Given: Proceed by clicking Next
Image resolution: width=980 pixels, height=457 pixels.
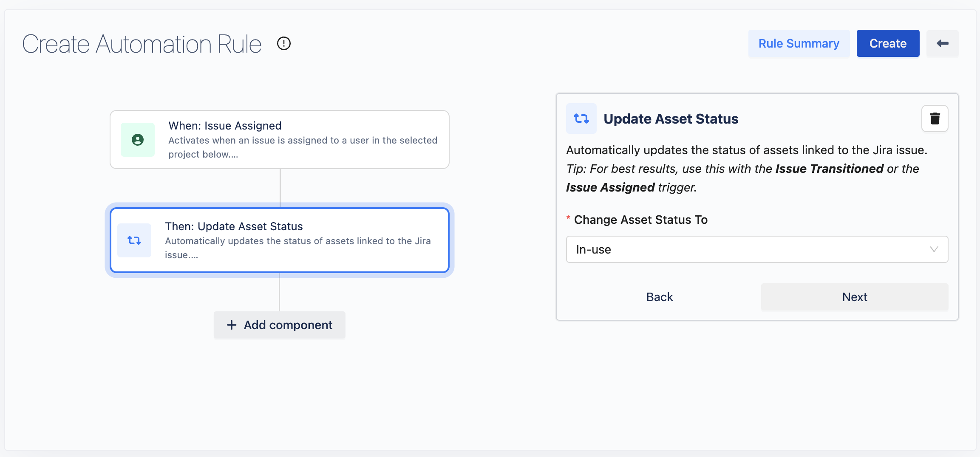Looking at the screenshot, I should [854, 297].
